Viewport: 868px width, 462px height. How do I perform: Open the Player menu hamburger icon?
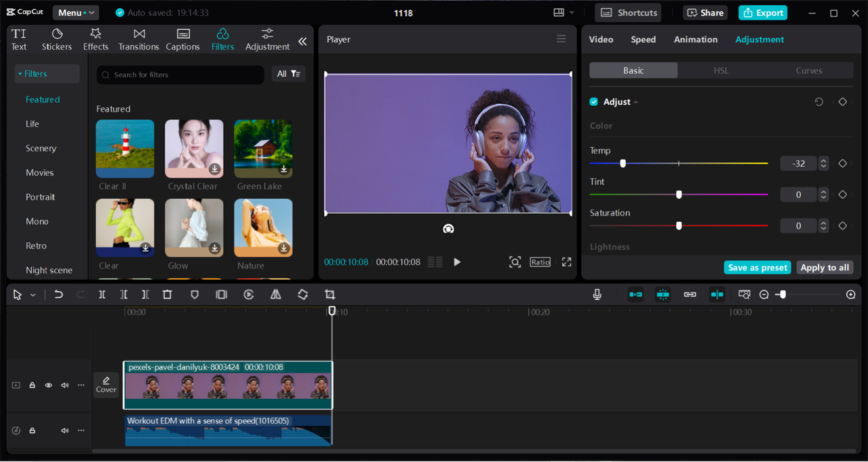(x=561, y=39)
